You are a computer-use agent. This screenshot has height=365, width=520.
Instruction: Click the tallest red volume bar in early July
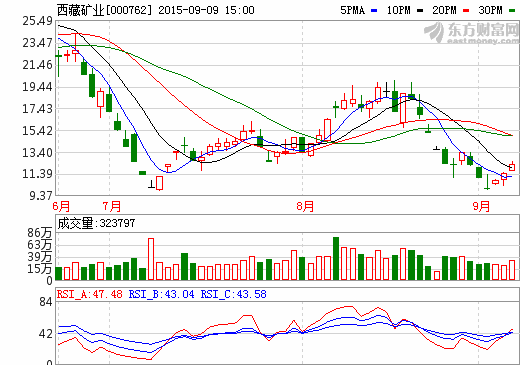pos(151,259)
